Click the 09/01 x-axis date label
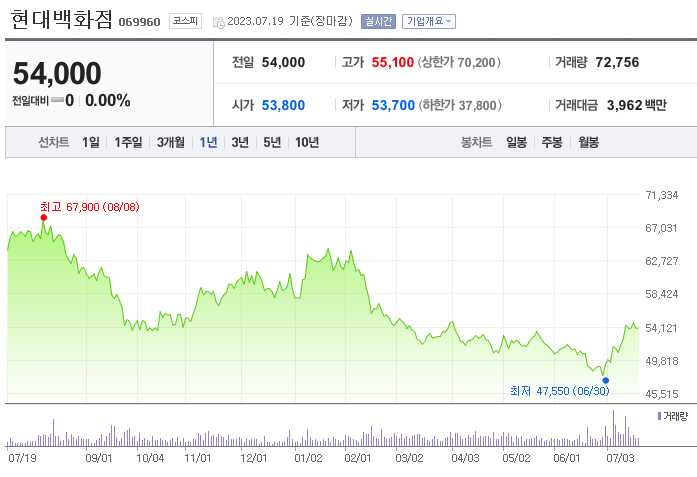697x477 pixels. pyautogui.click(x=99, y=458)
